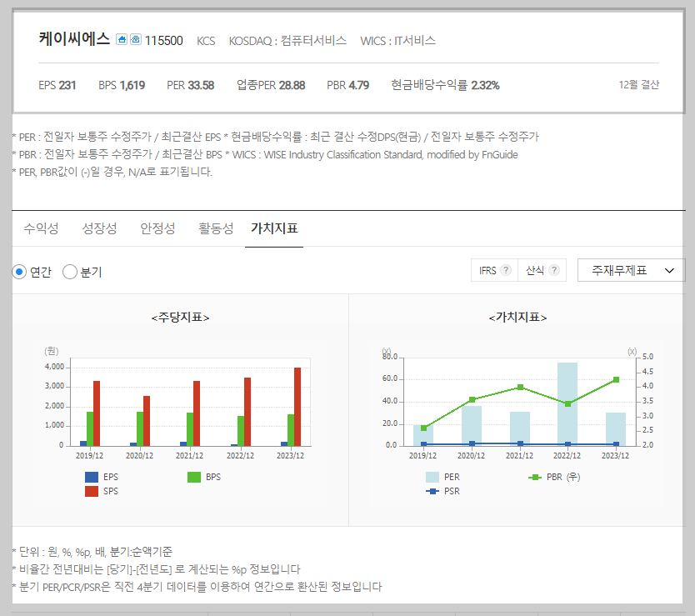Select the 연간 radio button
This screenshot has width=695, height=616.
pos(19,272)
